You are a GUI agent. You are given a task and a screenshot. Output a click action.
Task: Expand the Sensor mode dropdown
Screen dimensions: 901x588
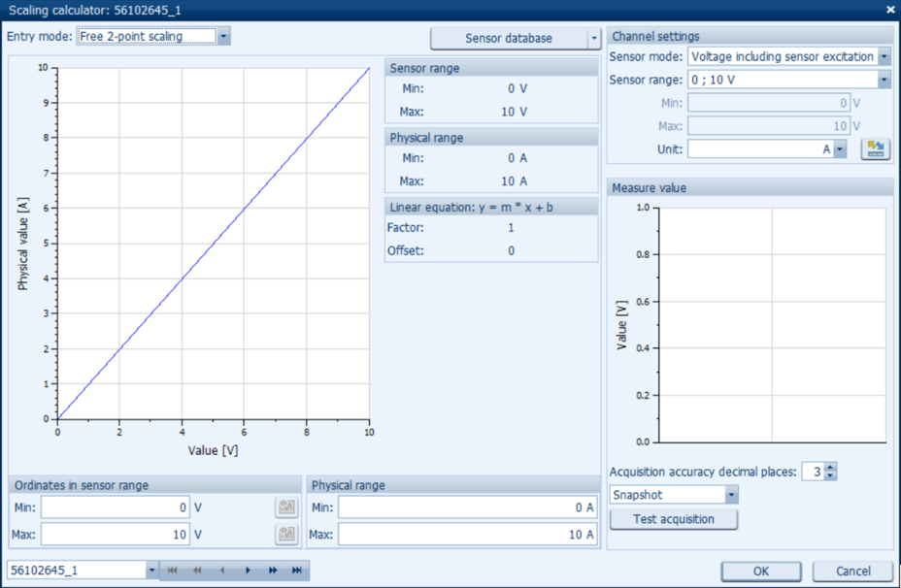click(884, 57)
